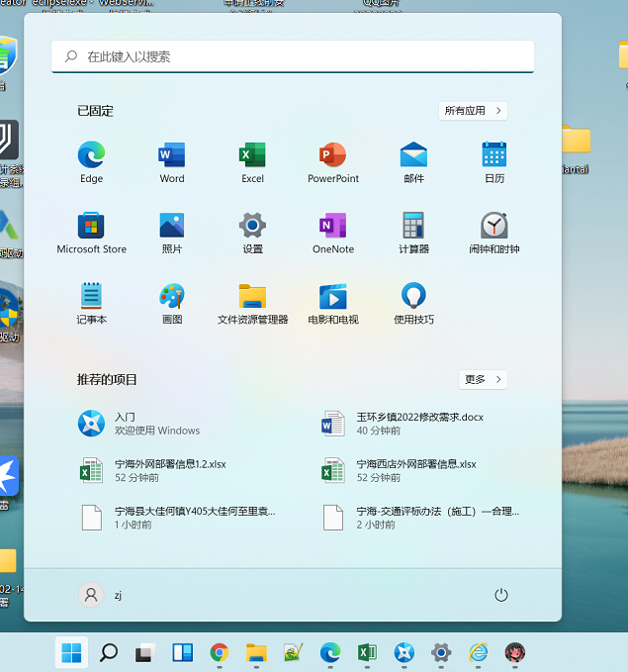Open Edge from the taskbar
The width and height of the screenshot is (628, 672).
pyautogui.click(x=330, y=653)
